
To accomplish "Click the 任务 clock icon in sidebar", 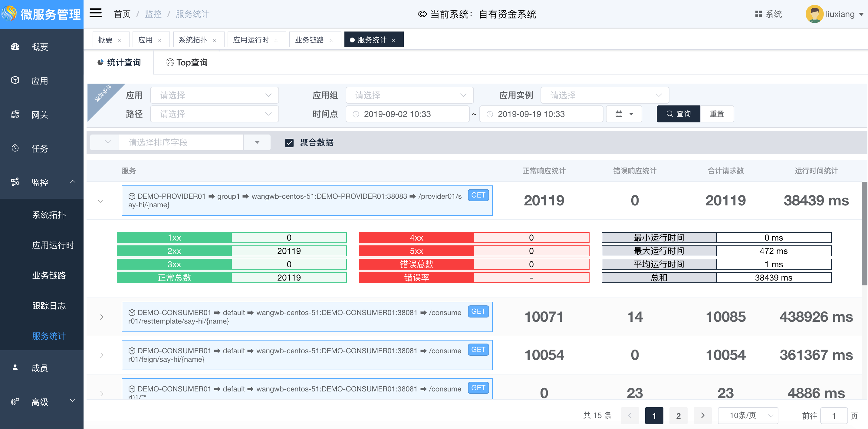I will [15, 148].
